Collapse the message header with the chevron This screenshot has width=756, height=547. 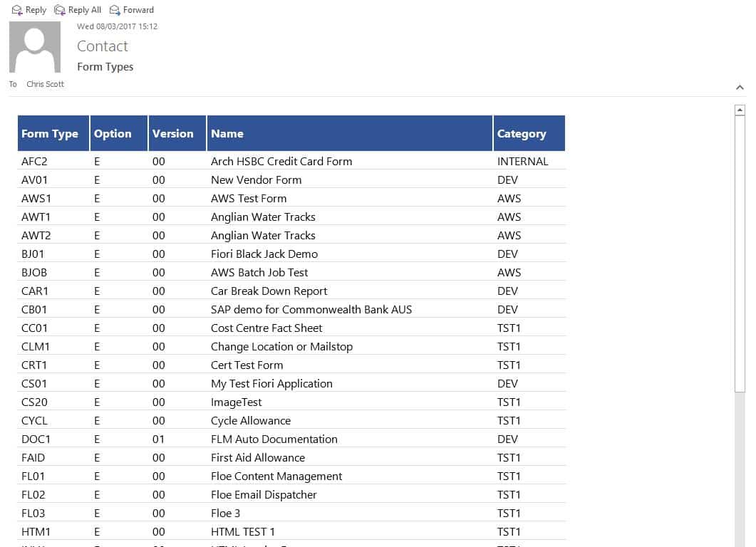tap(740, 87)
